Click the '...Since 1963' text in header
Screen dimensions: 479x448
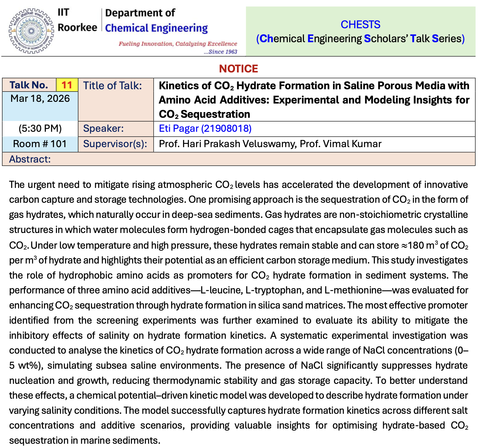point(220,52)
